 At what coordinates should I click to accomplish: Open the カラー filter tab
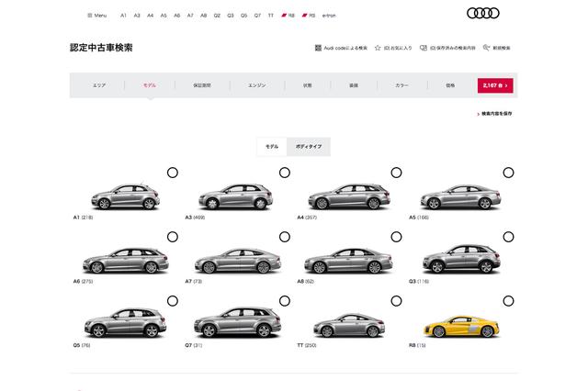(401, 85)
